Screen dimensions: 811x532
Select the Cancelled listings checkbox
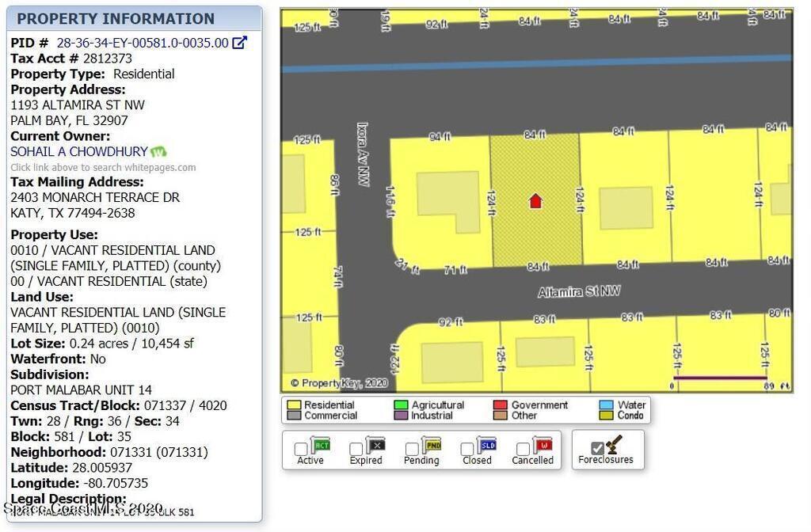(x=523, y=450)
